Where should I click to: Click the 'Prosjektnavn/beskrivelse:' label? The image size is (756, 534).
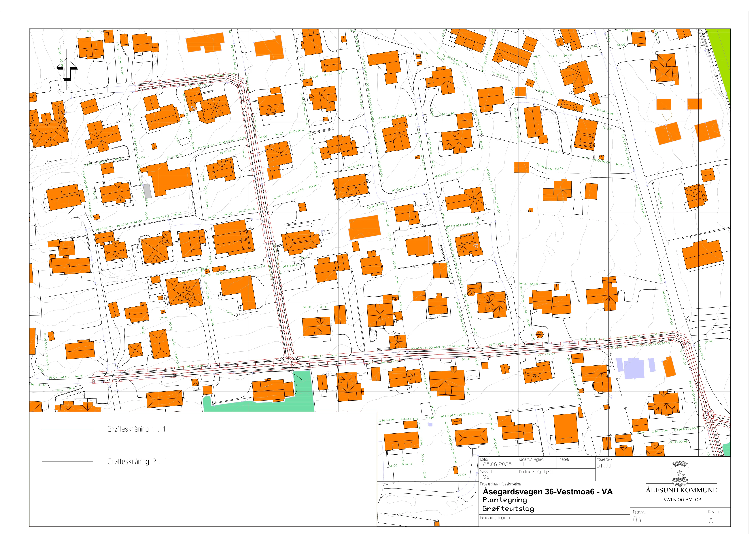(500, 484)
